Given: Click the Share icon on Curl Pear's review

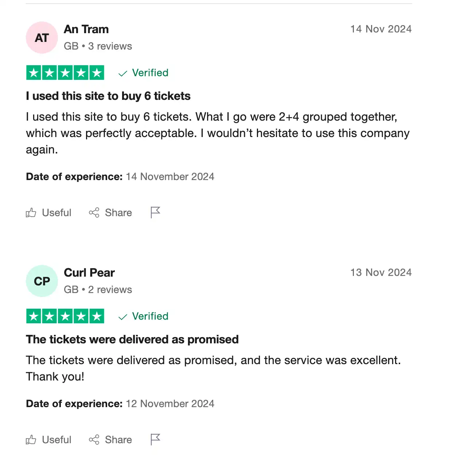Looking at the screenshot, I should coord(94,440).
